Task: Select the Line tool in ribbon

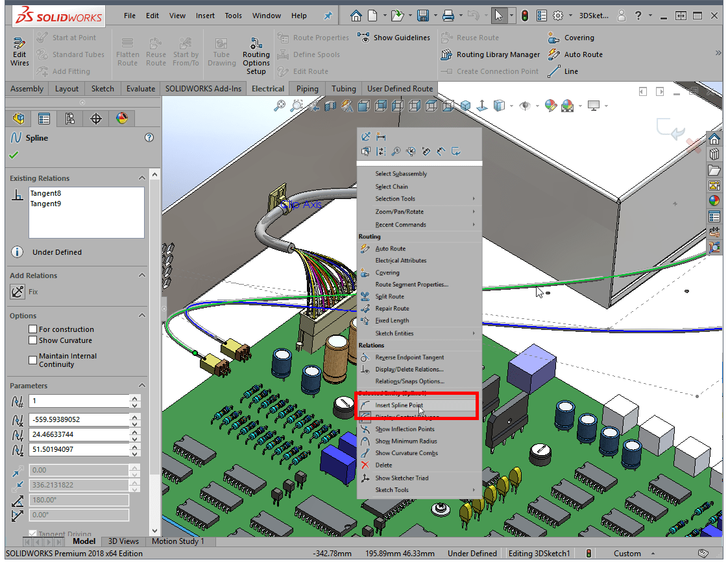Action: 563,71
